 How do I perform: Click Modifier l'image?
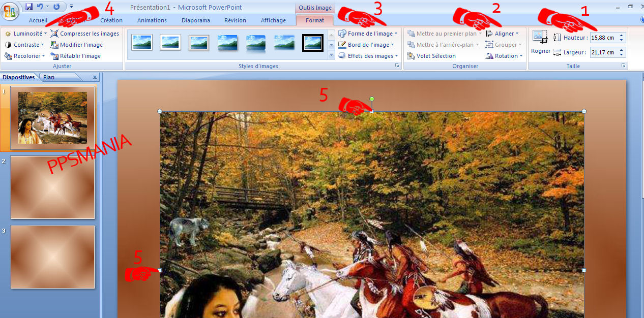(76, 45)
